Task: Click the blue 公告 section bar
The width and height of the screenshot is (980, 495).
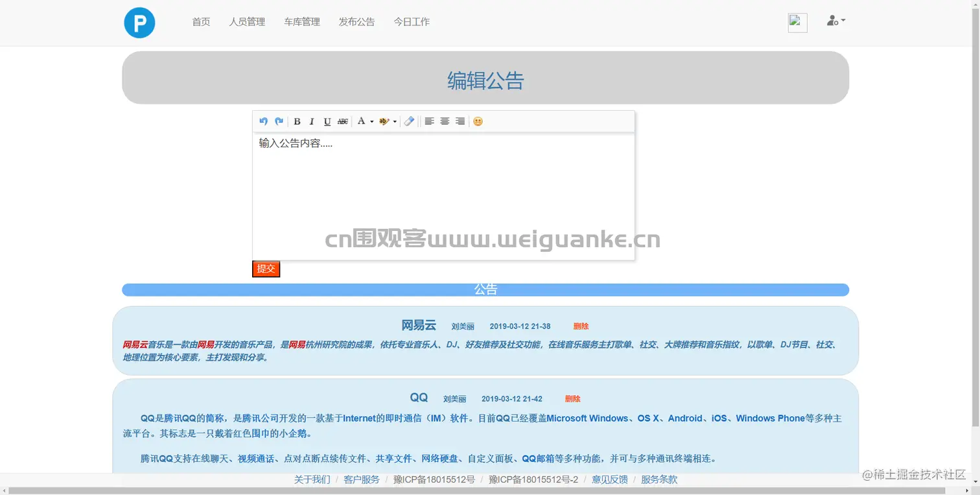Action: pyautogui.click(x=485, y=289)
